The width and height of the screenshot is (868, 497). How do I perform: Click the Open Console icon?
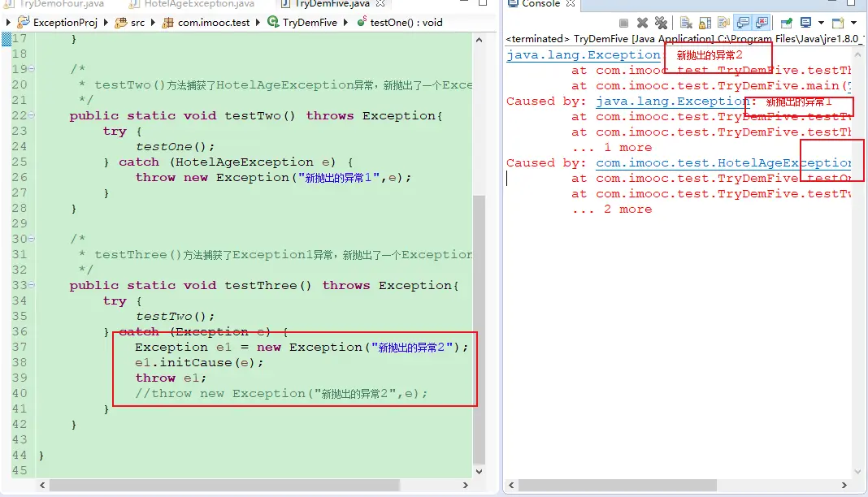[x=838, y=23]
